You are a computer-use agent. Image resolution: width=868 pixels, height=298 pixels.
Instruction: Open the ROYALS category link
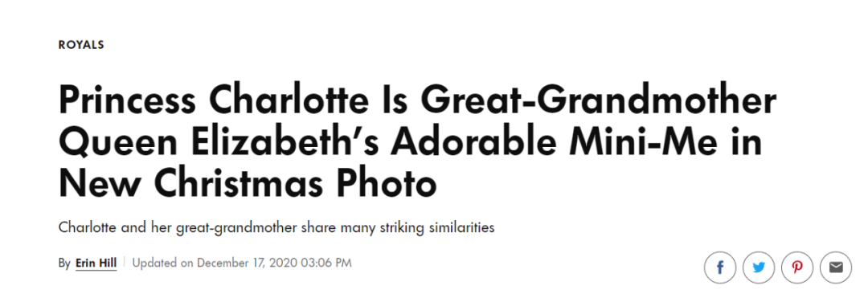(x=81, y=45)
